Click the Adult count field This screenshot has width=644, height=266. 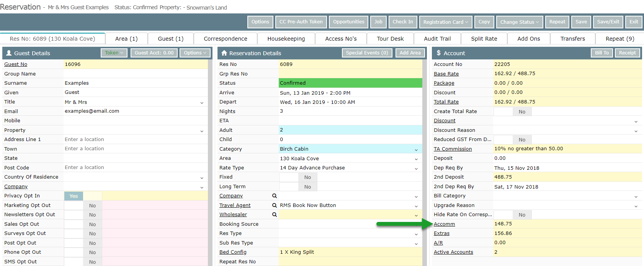click(x=350, y=130)
